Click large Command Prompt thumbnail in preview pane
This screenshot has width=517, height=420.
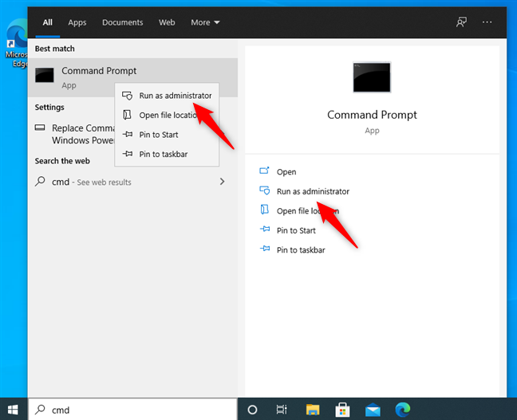[372, 77]
